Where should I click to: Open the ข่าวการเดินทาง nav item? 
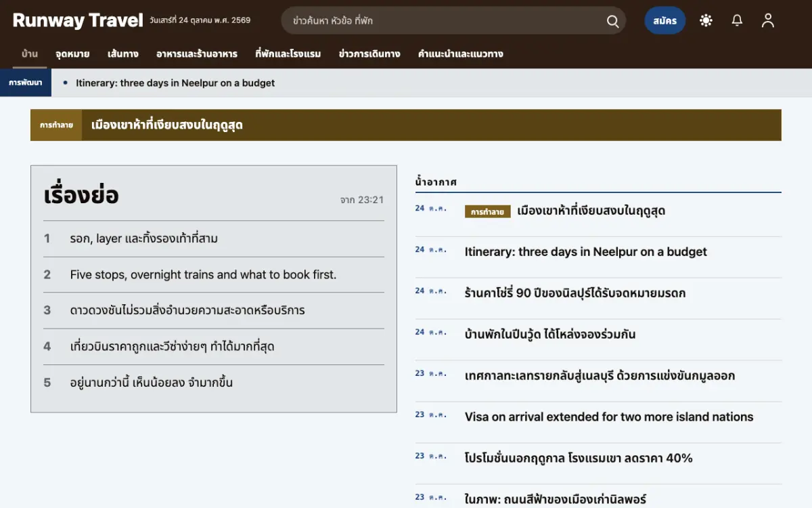pyautogui.click(x=369, y=54)
